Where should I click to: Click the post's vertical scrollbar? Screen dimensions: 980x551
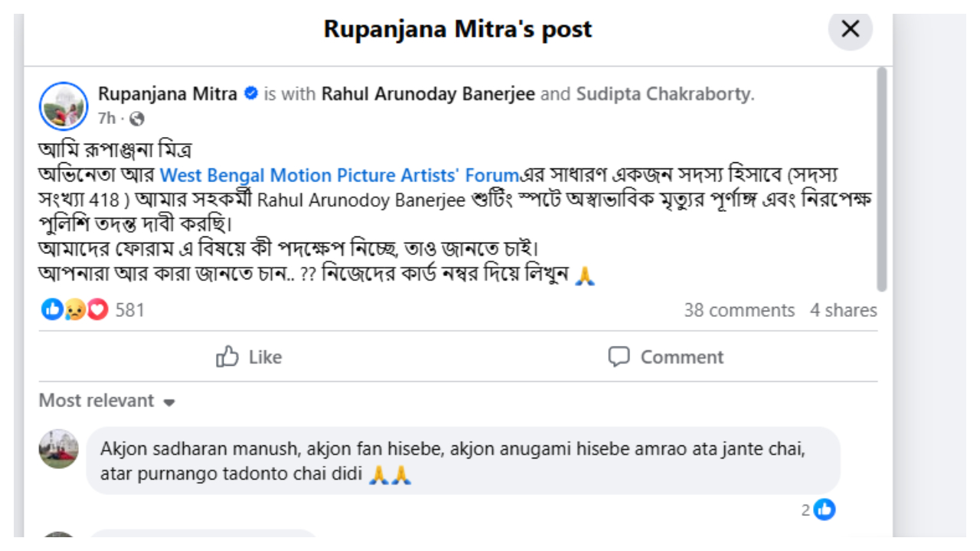(881, 180)
